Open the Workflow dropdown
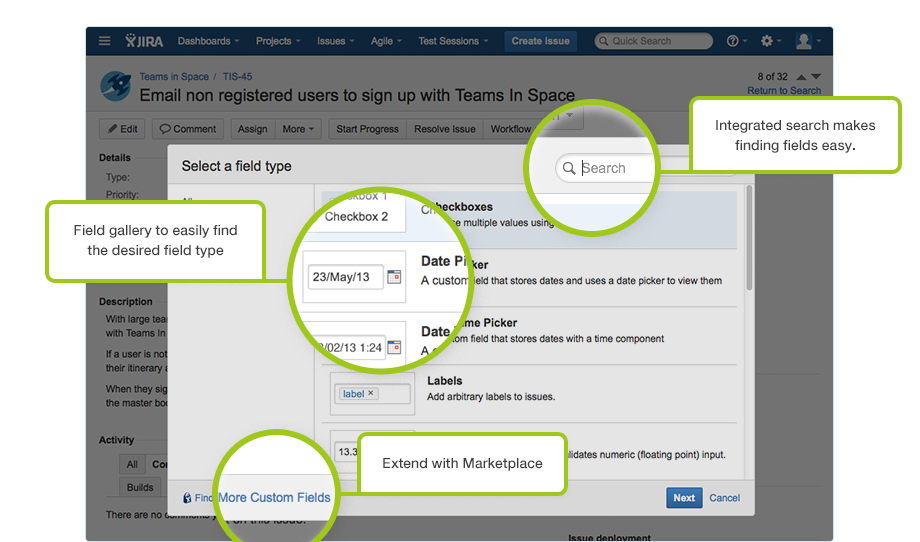The width and height of the screenshot is (920, 542). [510, 129]
